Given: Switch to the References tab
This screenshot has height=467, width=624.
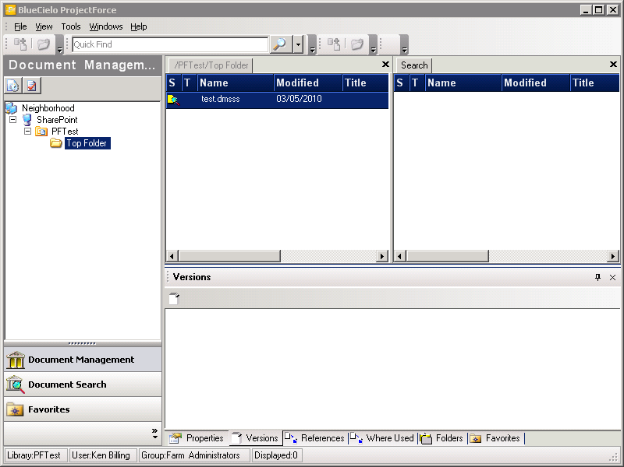Looking at the screenshot, I should click(x=315, y=438).
